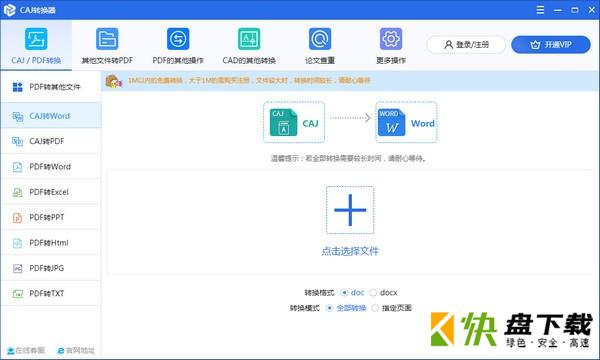The height and width of the screenshot is (360, 600).
Task: Open the 更多操作 gear icon
Action: click(391, 39)
